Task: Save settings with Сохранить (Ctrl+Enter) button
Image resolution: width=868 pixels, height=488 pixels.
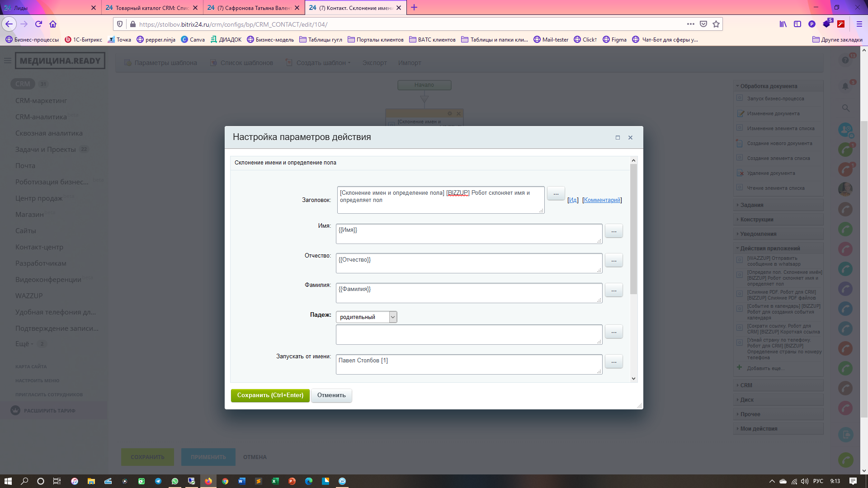Action: coord(270,395)
